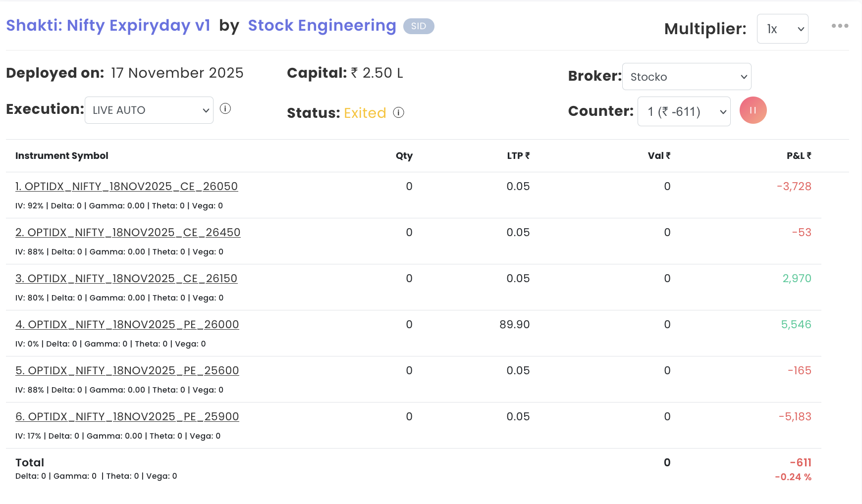Screen dimensions: 862x504
Task: Select the PE_25600 instrument symbol
Action: (x=127, y=371)
